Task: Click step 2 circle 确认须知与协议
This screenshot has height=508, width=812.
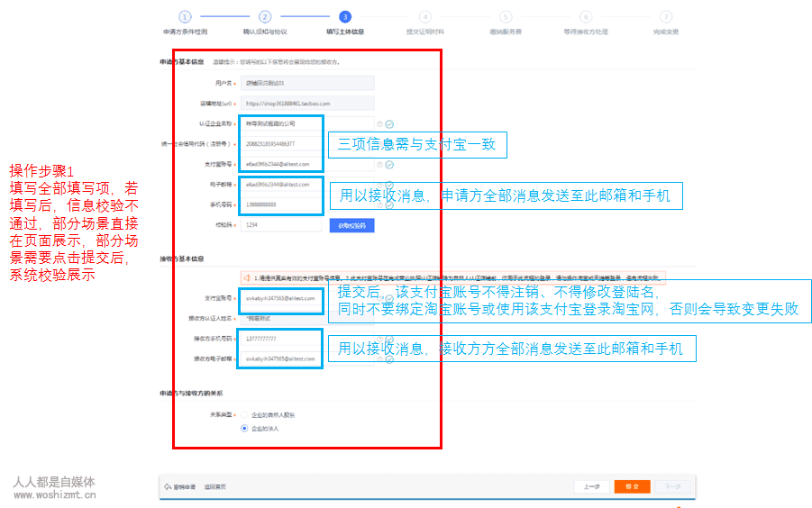Action: [x=265, y=16]
